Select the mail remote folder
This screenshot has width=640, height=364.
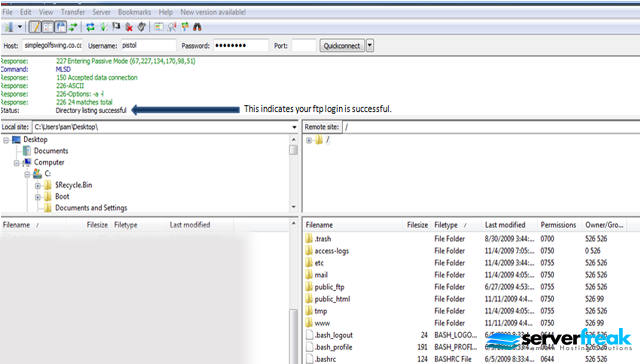pyautogui.click(x=321, y=275)
